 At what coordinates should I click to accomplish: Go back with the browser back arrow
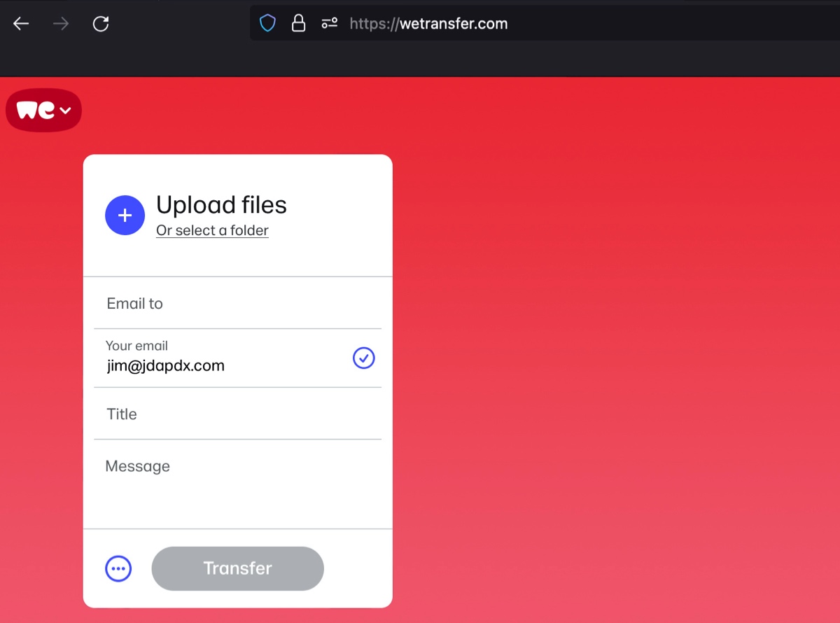click(21, 24)
